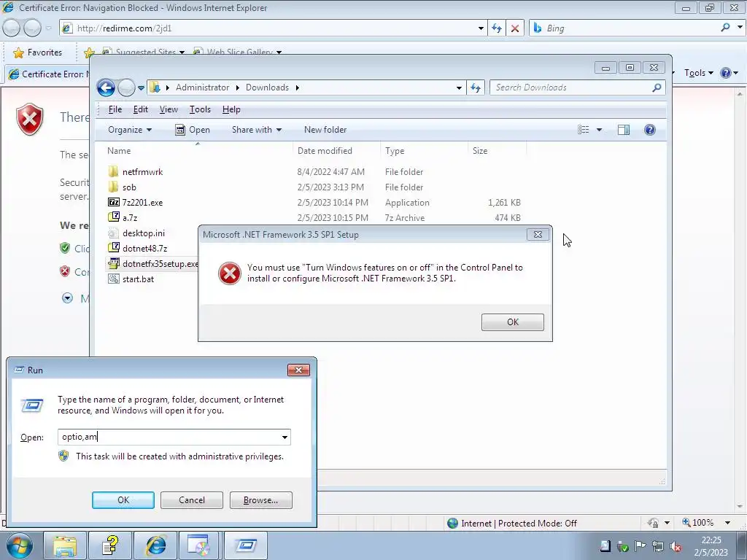Click Downloads in the breadcrumb path
Image resolution: width=747 pixels, height=560 pixels.
[267, 87]
